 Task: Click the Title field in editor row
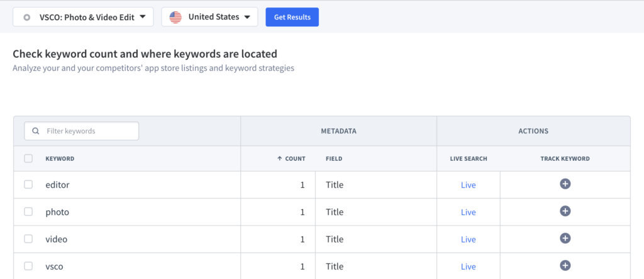335,185
